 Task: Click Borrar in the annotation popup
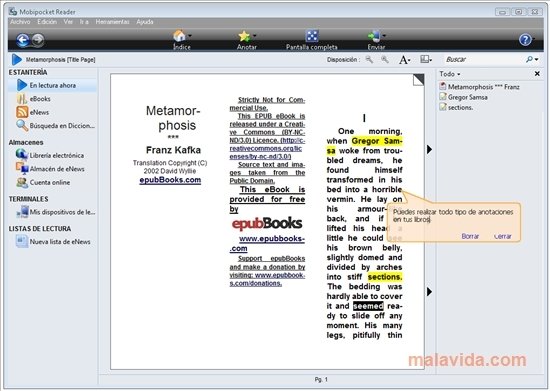(470, 236)
